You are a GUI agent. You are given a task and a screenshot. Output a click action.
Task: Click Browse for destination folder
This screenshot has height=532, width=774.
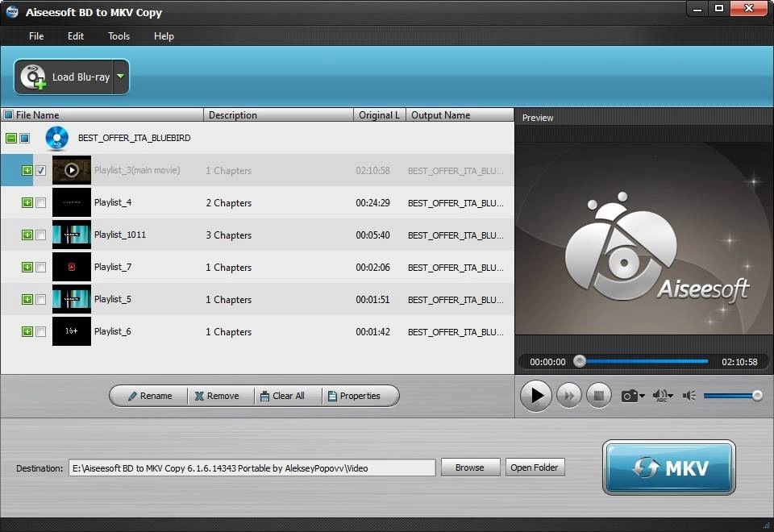(x=470, y=468)
